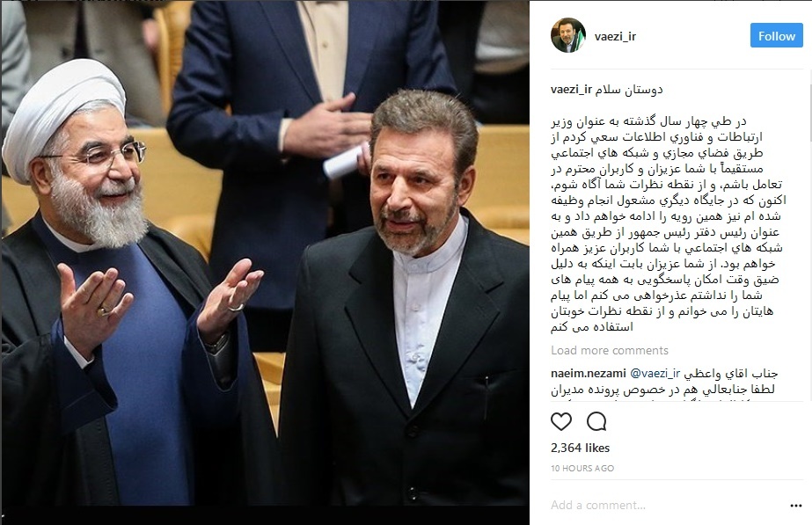Follow the vaezi_ir account
Image resolution: width=812 pixels, height=525 pixels.
click(776, 36)
